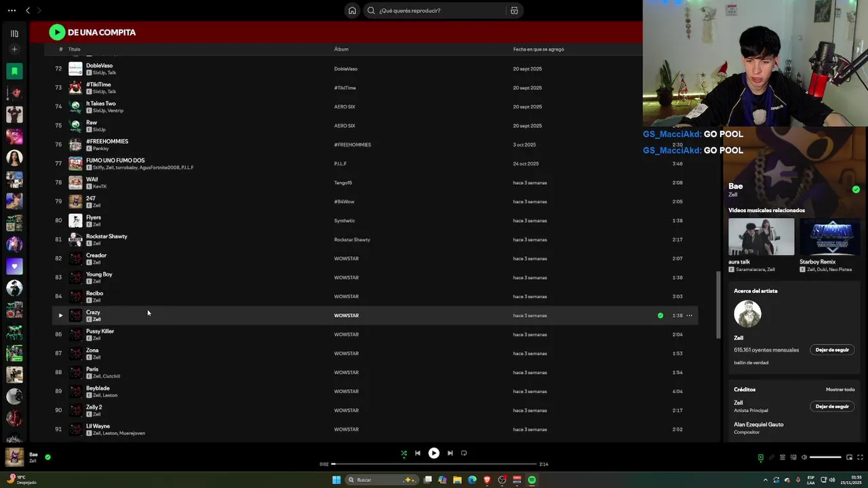Skip to next track
The width and height of the screenshot is (868, 488).
450,453
